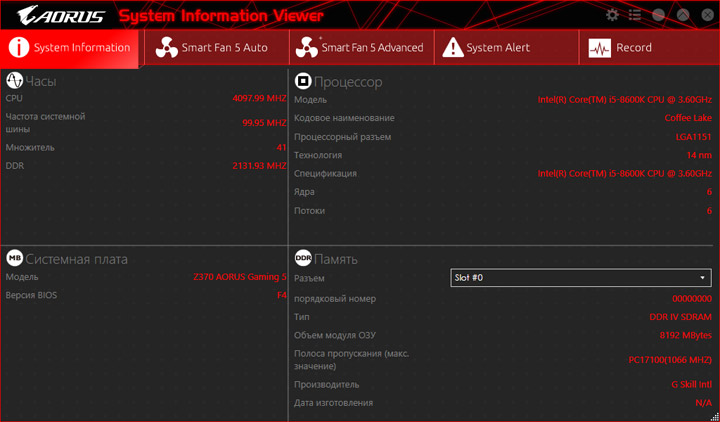Switch to the Smart Fan 5 Auto tab
The width and height of the screenshot is (720, 422).
217,48
